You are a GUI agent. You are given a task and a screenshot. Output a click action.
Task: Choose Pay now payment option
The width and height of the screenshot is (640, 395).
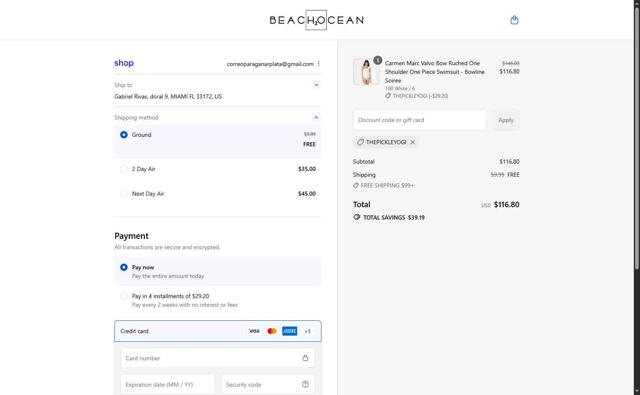[124, 267]
